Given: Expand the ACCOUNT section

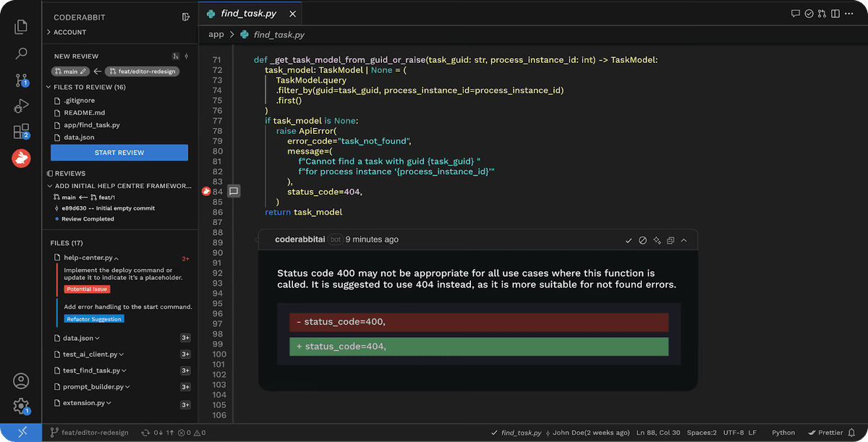Looking at the screenshot, I should pos(70,33).
